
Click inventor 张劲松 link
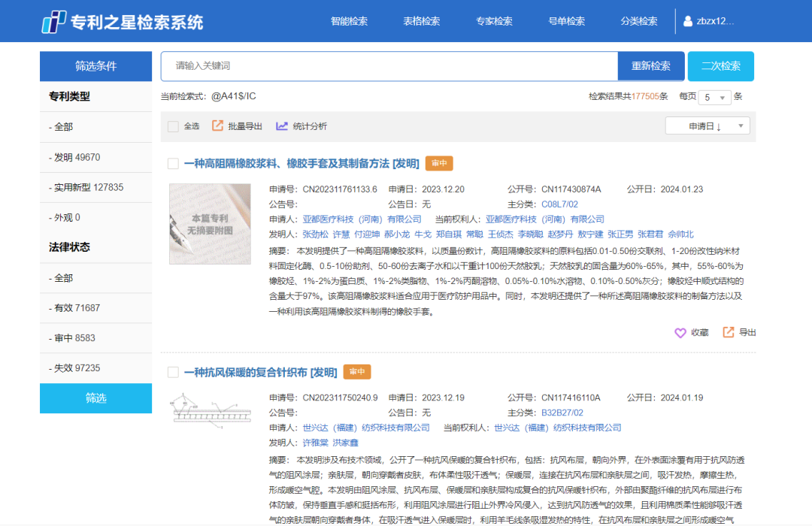(315, 234)
